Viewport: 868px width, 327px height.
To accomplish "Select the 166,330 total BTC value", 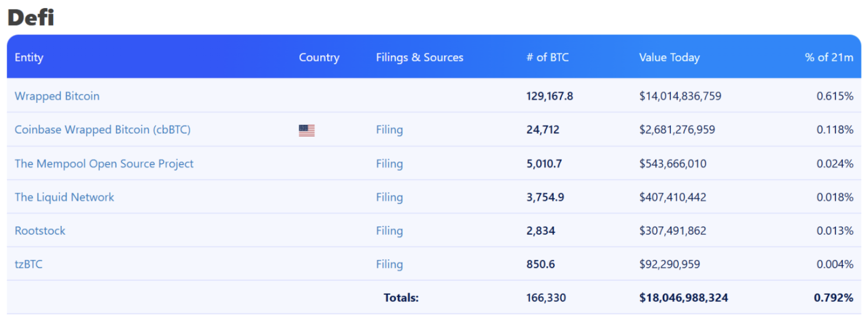I will pyautogui.click(x=546, y=298).
